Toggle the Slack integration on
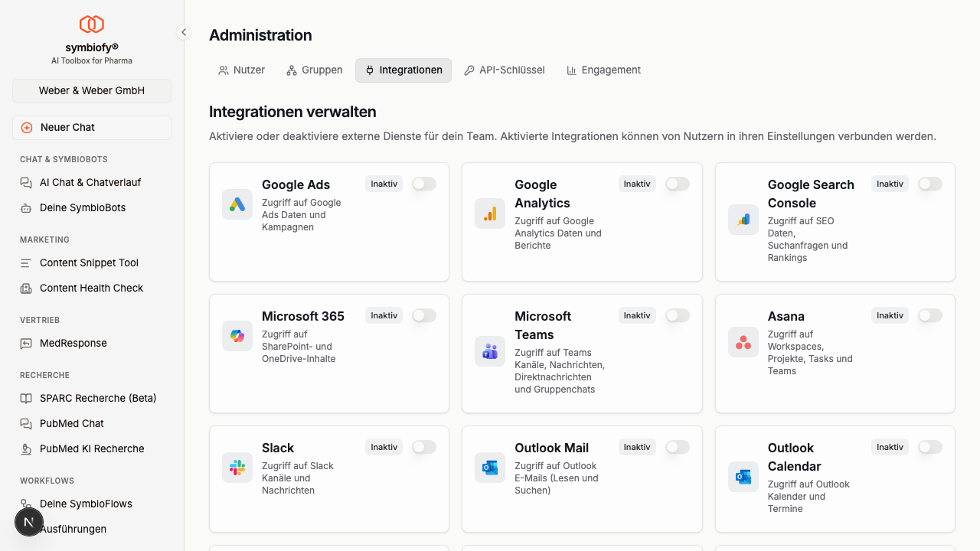 [x=424, y=447]
